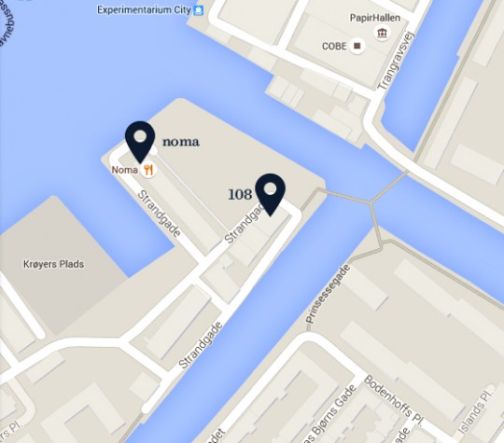
Task: Open the bold noma label
Action: [x=181, y=142]
